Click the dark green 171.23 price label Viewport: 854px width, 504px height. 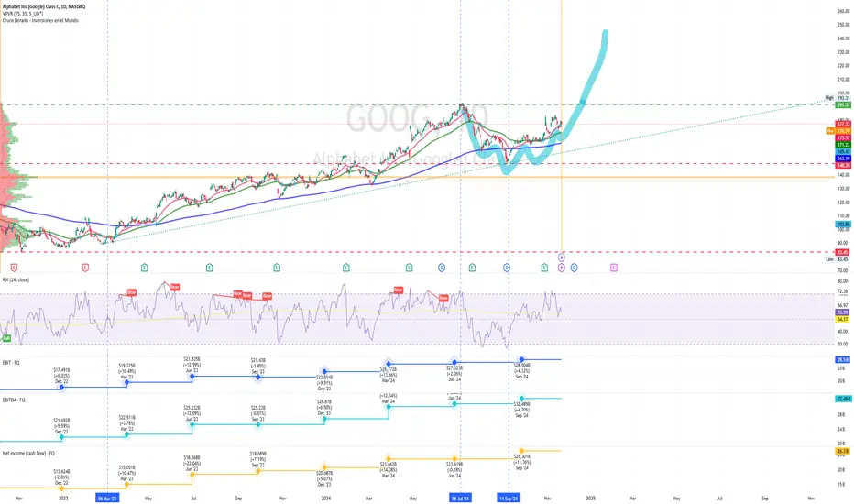click(x=843, y=145)
